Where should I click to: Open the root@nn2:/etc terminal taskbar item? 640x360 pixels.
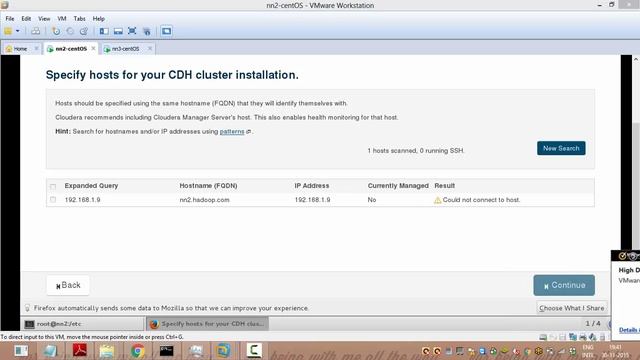82,324
